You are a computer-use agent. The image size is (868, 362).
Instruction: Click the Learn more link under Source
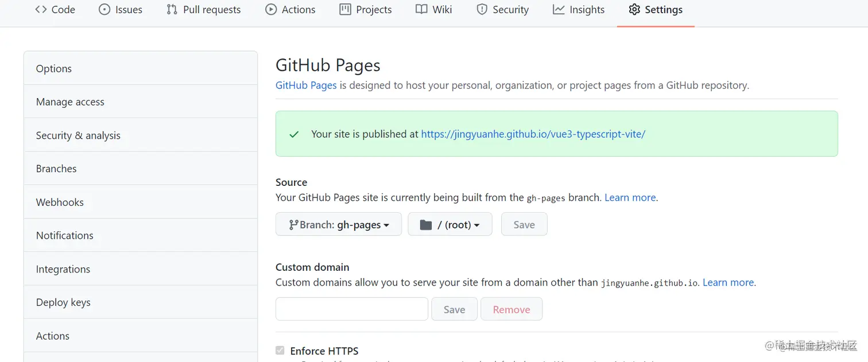coord(630,198)
